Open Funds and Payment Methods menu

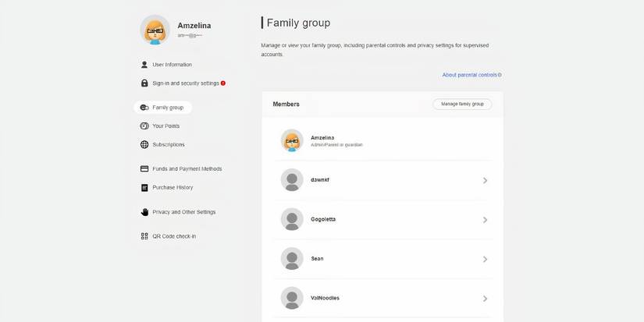pyautogui.click(x=187, y=169)
